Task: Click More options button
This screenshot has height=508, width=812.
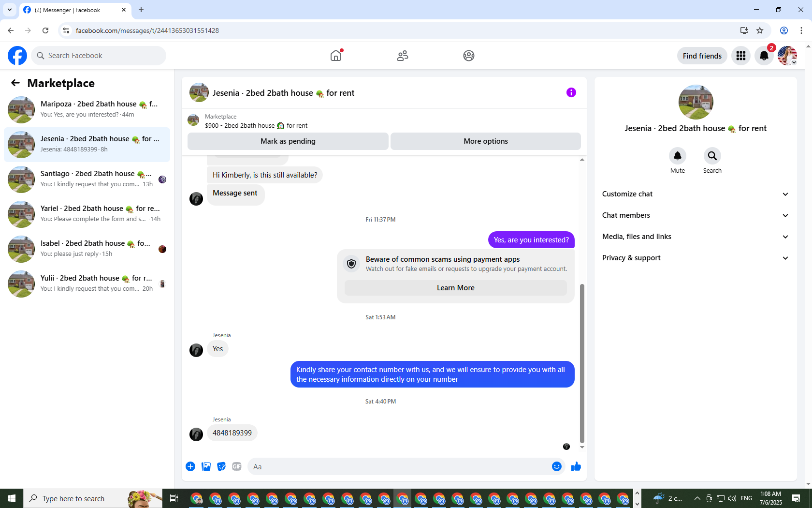Action: pyautogui.click(x=486, y=141)
